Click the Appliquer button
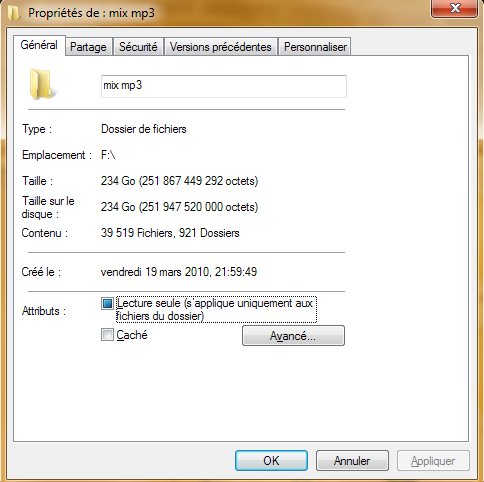Viewport: 484px width, 482px height. tap(433, 461)
